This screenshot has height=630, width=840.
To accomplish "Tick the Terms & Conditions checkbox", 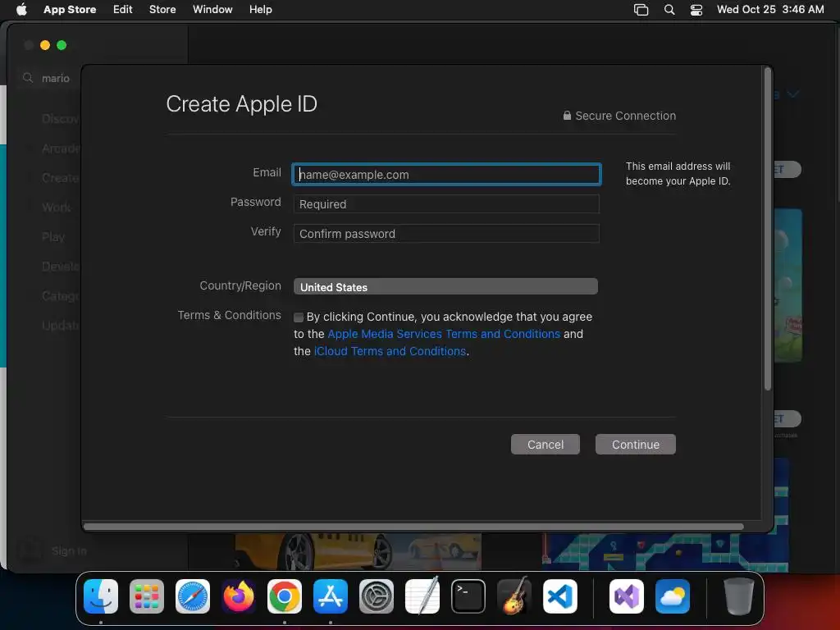I will pos(299,317).
